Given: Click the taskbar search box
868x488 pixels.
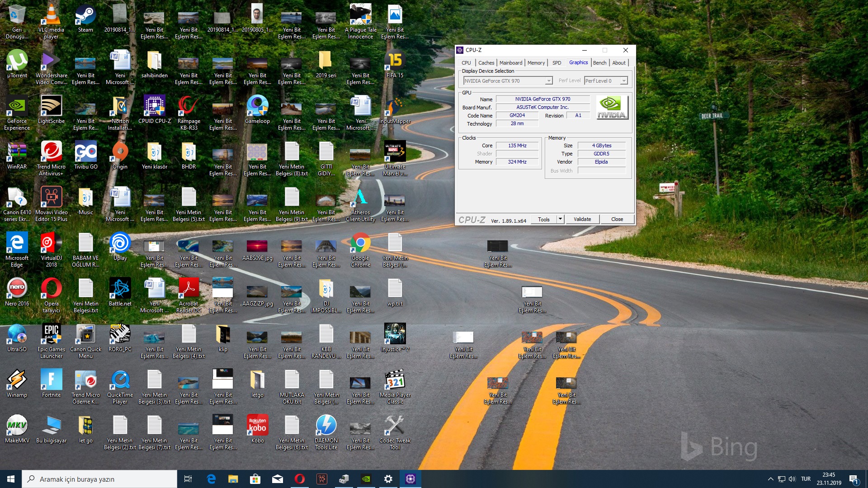Looking at the screenshot, I should click(x=99, y=479).
